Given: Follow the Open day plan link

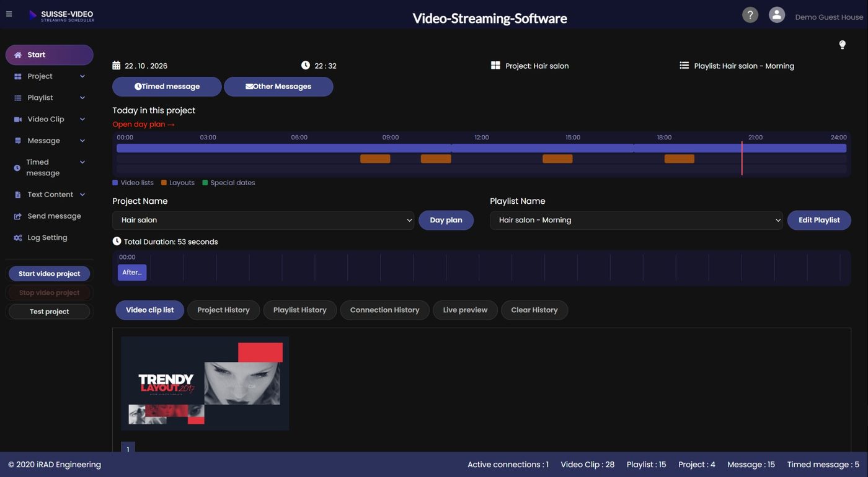Looking at the screenshot, I should pos(144,125).
